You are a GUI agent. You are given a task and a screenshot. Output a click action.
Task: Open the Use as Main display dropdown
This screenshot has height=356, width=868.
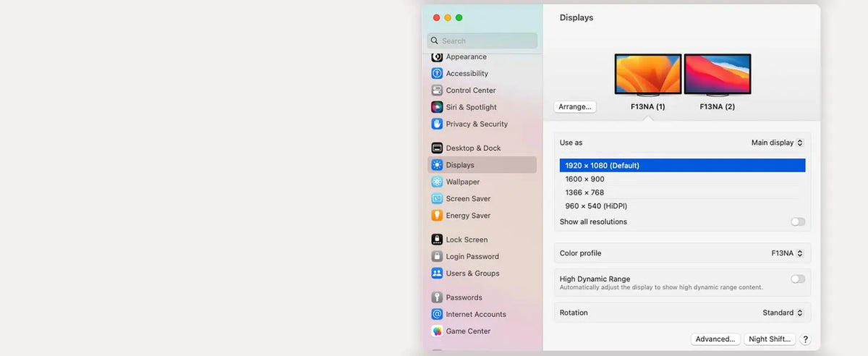coord(777,143)
